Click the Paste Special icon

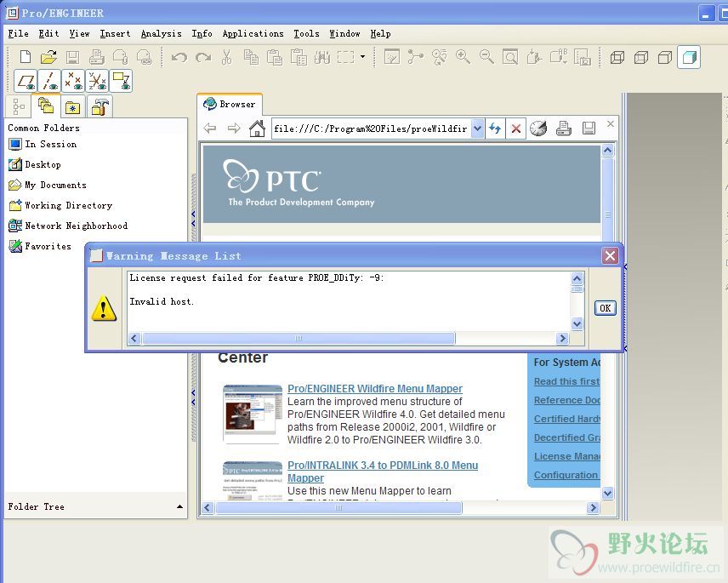point(299,57)
